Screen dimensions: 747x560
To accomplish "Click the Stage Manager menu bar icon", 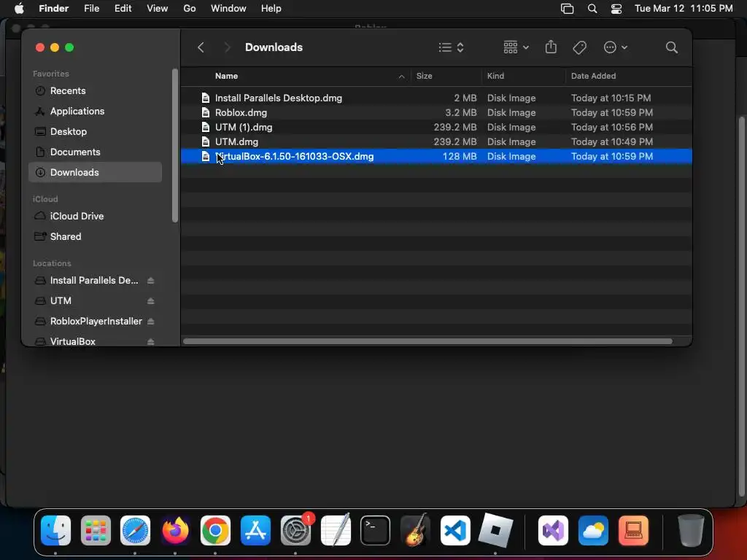I will pos(567,9).
